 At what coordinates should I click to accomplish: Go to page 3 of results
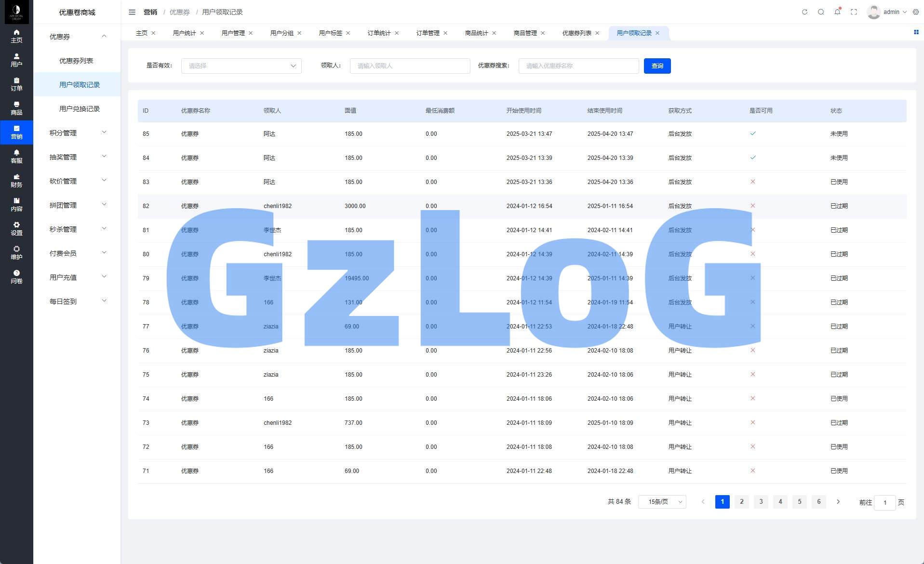761,502
